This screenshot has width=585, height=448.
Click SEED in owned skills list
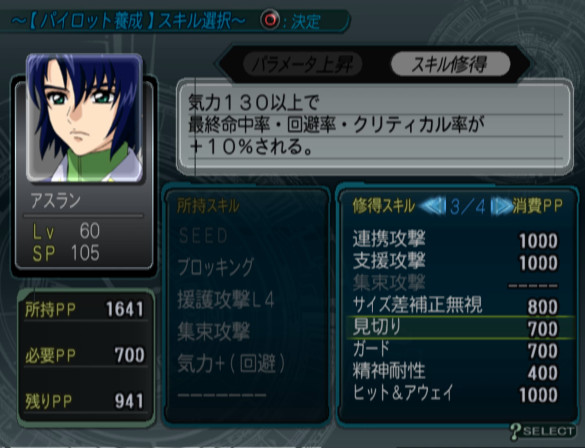coord(203,236)
